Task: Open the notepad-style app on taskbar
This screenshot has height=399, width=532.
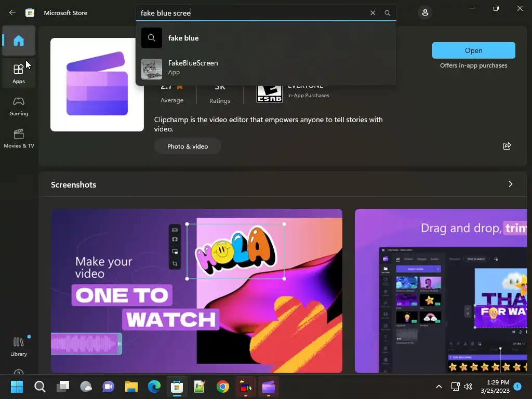Action: [199, 387]
